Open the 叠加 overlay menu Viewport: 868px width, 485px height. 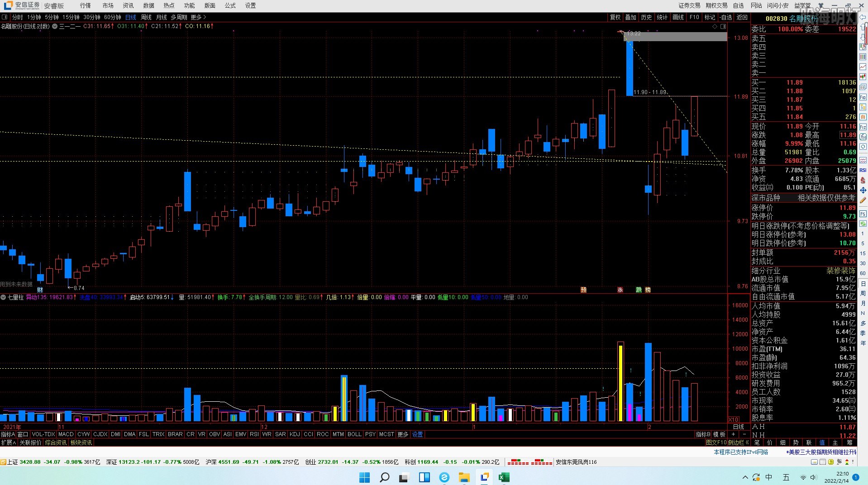(631, 17)
